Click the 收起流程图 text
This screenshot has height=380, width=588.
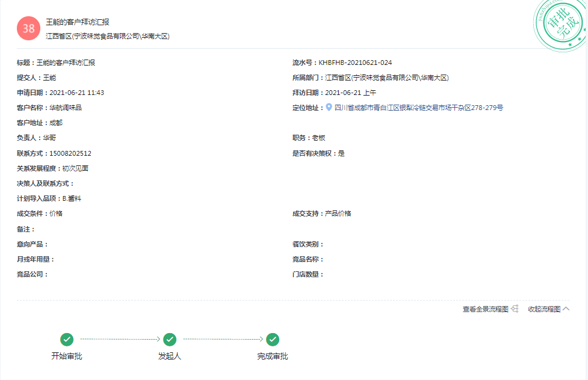pos(544,309)
